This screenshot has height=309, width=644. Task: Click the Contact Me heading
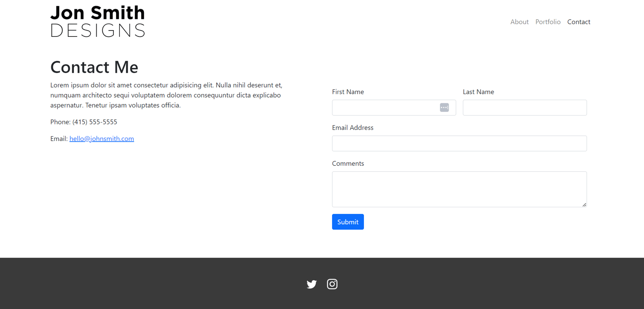pyautogui.click(x=94, y=67)
